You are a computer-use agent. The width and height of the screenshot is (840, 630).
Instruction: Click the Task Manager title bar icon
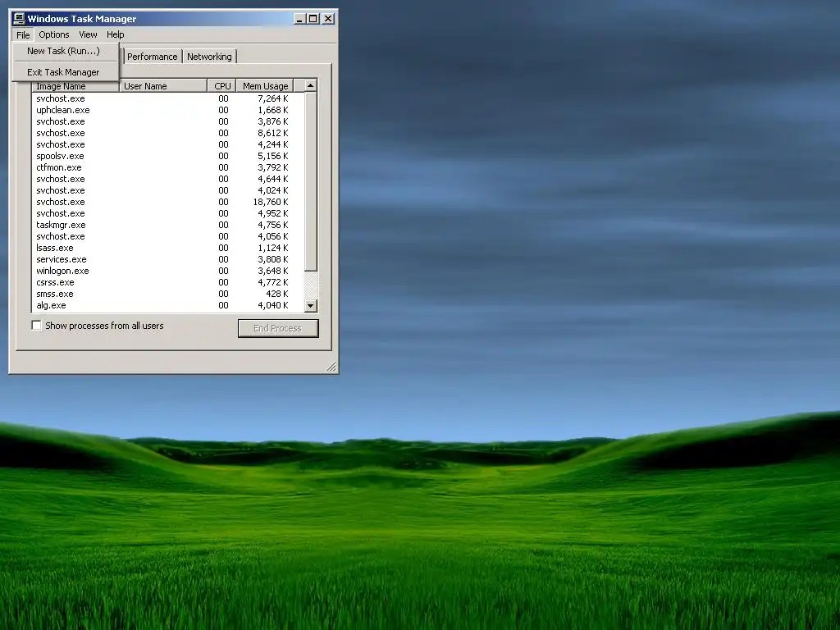[x=19, y=19]
